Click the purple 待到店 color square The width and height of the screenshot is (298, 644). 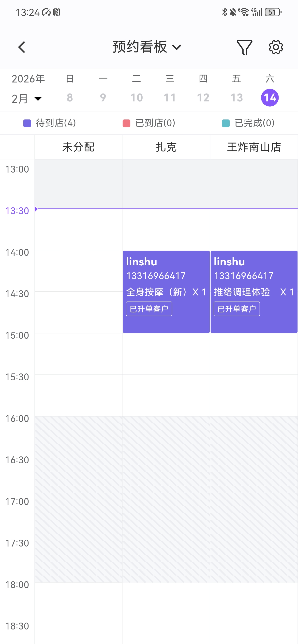(27, 123)
